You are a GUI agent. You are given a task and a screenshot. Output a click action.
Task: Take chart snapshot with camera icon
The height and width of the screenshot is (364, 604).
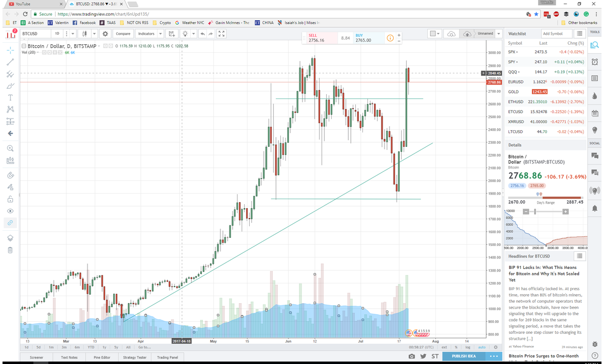[x=412, y=356]
